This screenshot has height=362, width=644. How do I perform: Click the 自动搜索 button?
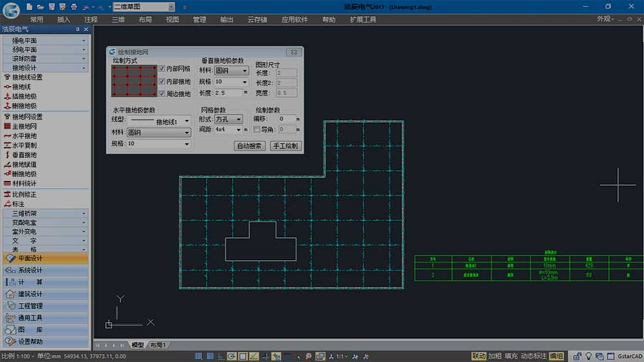250,146
